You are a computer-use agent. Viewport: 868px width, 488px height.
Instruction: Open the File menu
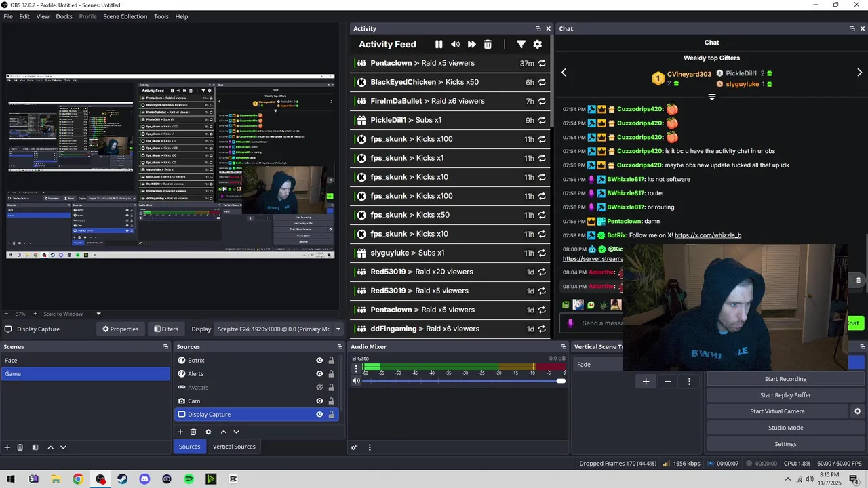click(x=8, y=16)
